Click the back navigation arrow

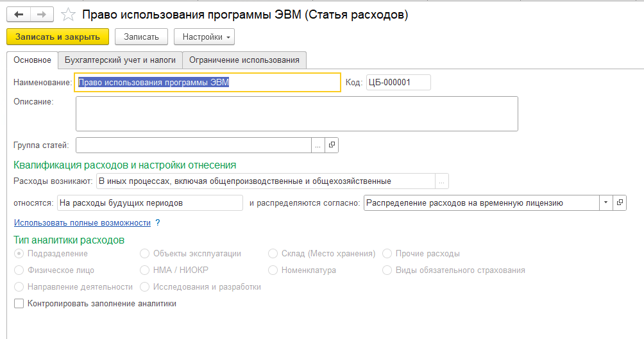[19, 14]
